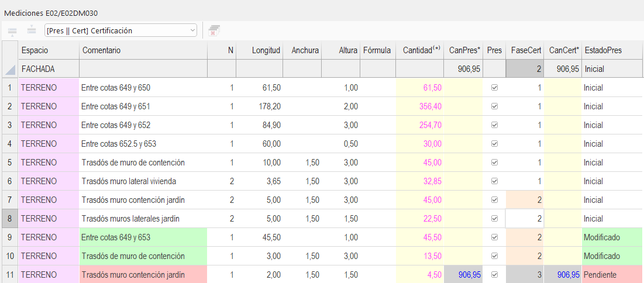The image size is (644, 283).
Task: Click the insert line below icon
Action: point(32,30)
